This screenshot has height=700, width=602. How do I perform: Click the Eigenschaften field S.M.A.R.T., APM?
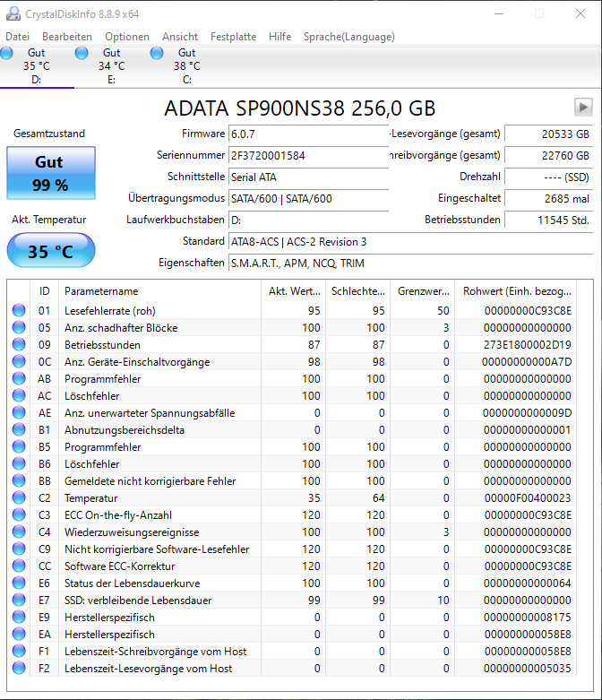[410, 263]
